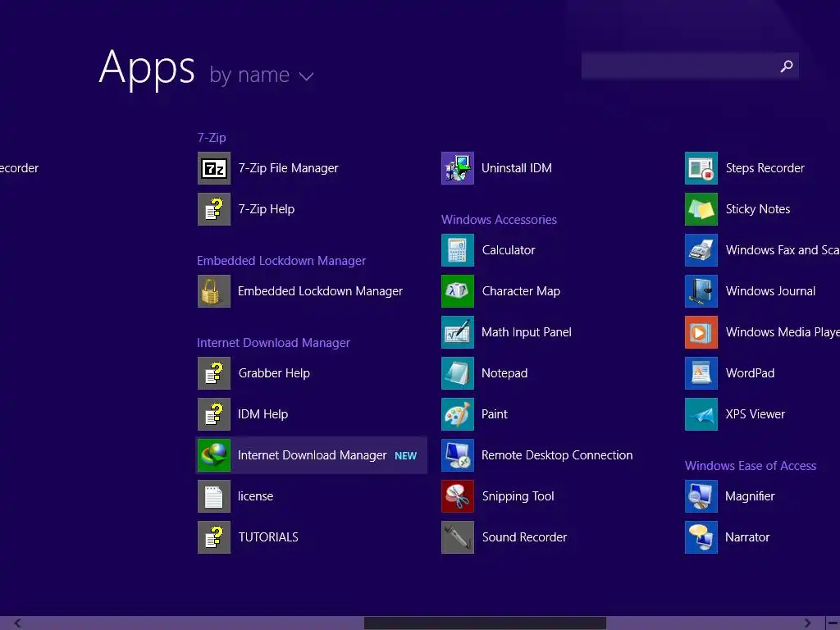Launch the Windows Media Player icon
Screen dimensions: 840x630
tap(701, 332)
